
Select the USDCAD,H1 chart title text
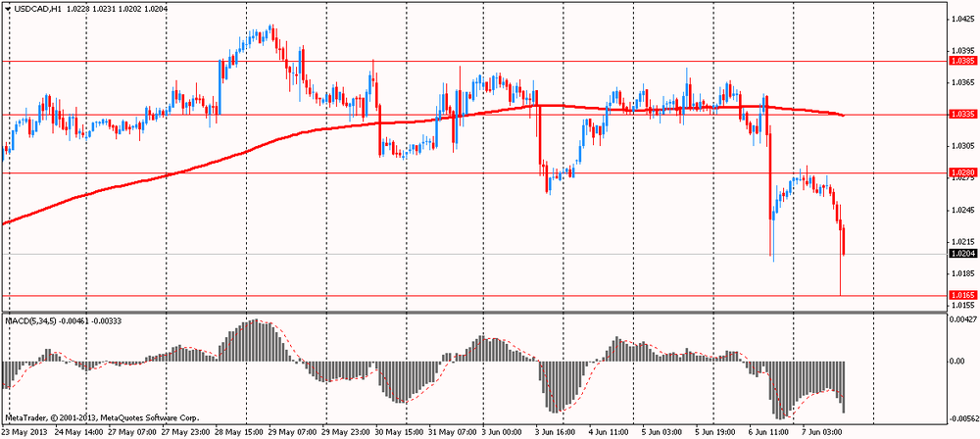click(38, 7)
